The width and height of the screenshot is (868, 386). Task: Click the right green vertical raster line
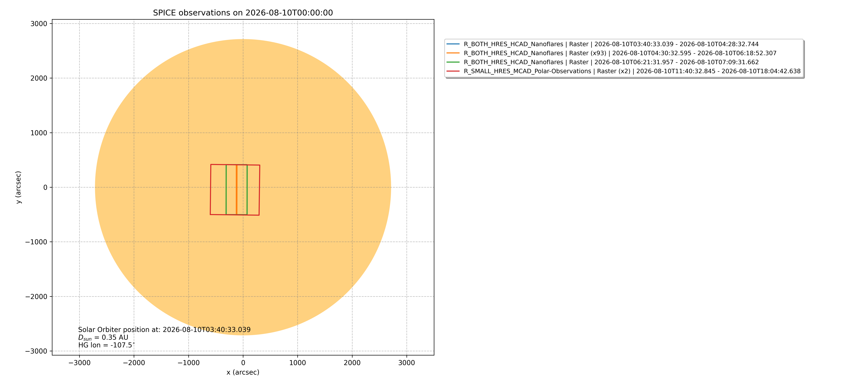pos(247,189)
